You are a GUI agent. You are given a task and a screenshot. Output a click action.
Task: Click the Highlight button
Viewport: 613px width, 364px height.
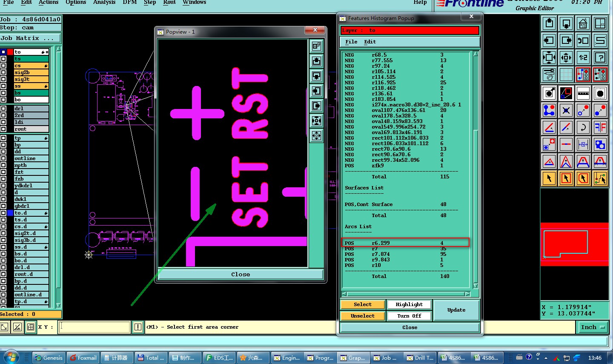click(x=409, y=304)
